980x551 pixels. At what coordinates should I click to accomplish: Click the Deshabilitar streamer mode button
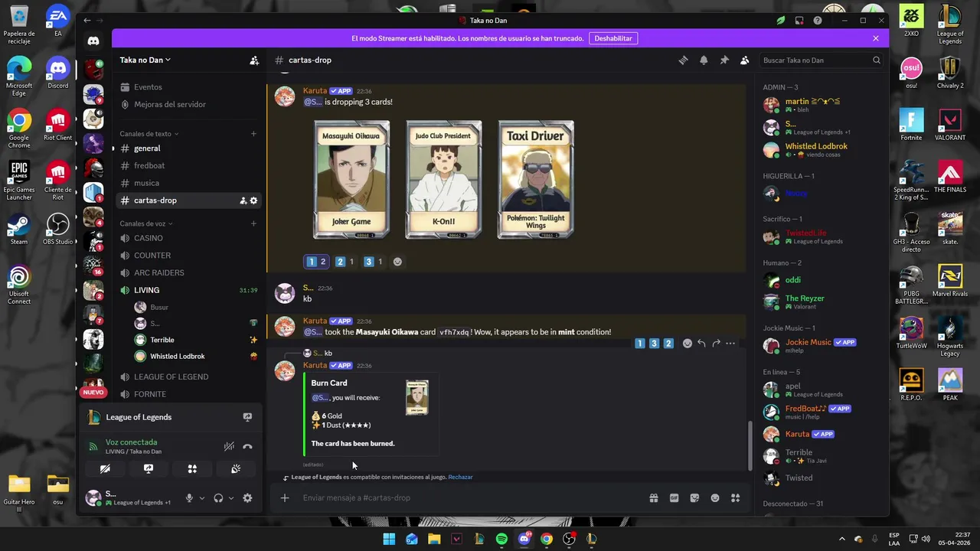[x=613, y=38]
